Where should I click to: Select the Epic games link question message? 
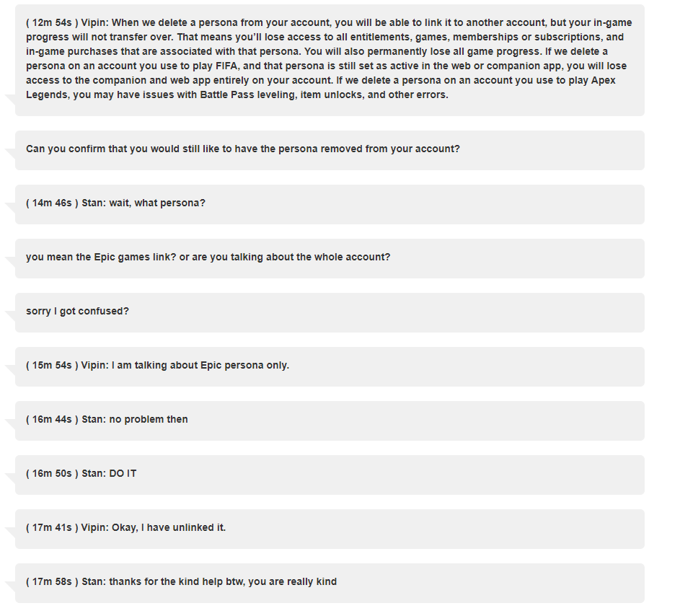330,258
